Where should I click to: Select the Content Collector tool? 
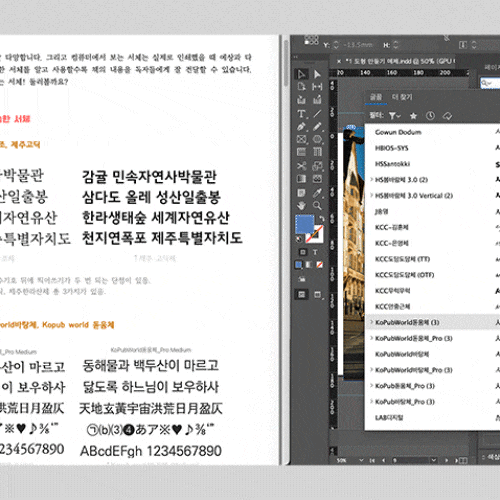tap(301, 99)
